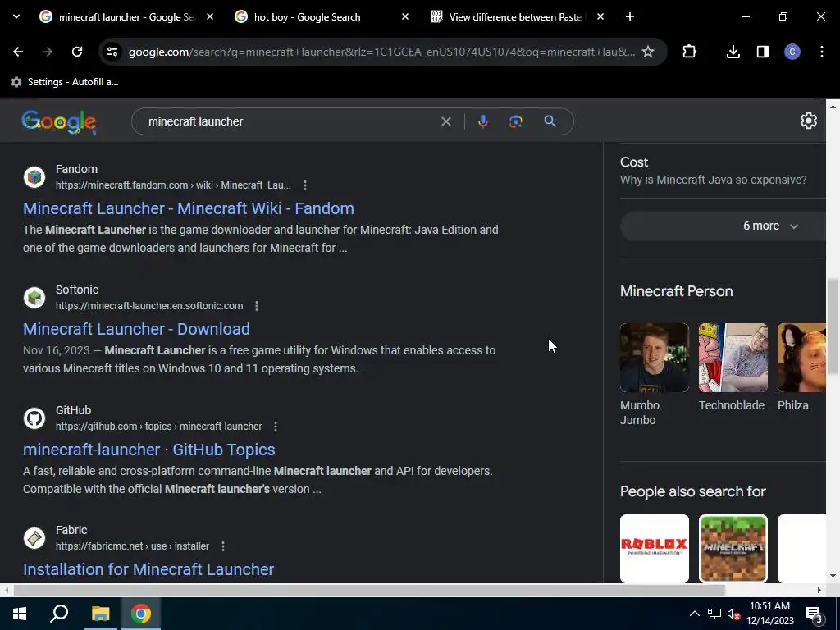
Task: Reload the current page
Action: 77,52
